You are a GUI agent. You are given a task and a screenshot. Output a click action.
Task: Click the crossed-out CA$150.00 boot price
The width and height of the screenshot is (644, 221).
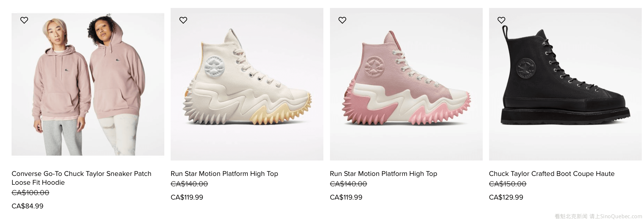(x=507, y=184)
